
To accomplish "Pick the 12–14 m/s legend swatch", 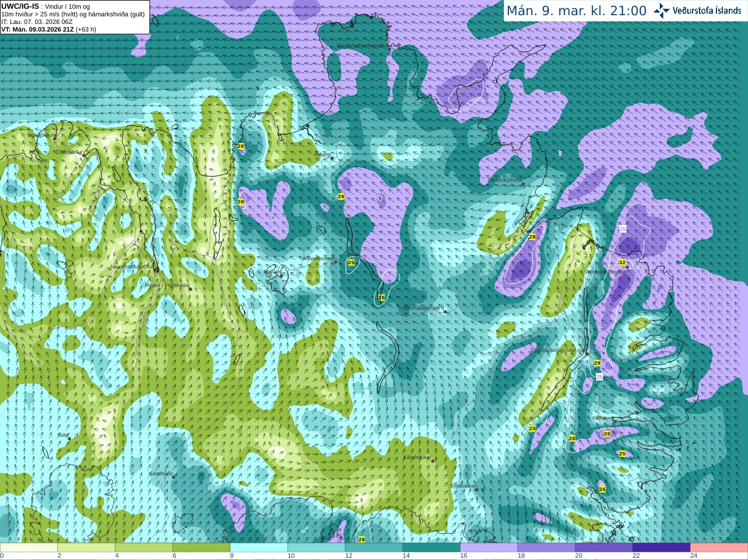I will coord(374,548).
